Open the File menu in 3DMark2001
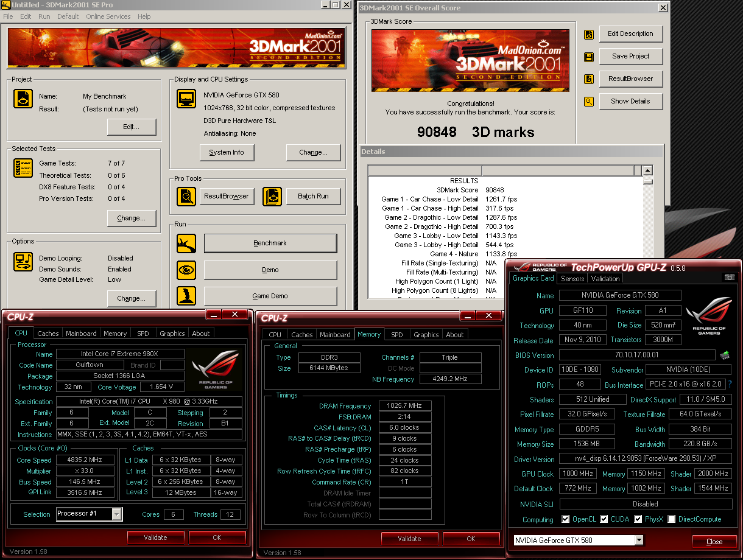743x560 pixels. (x=8, y=16)
